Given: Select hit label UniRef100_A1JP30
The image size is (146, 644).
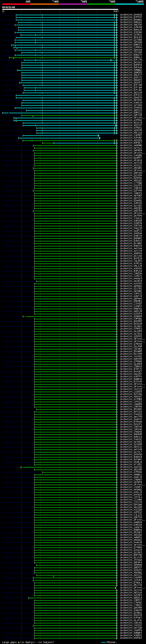Looking at the screenshot, I should pyautogui.click(x=131, y=620).
